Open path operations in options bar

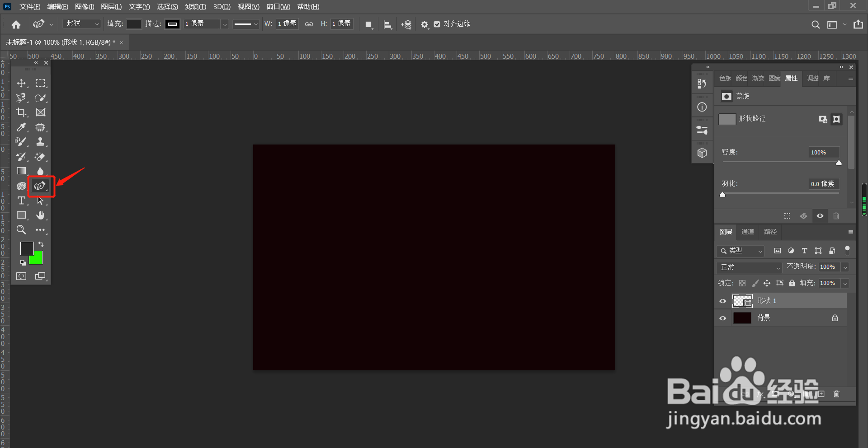(x=369, y=24)
